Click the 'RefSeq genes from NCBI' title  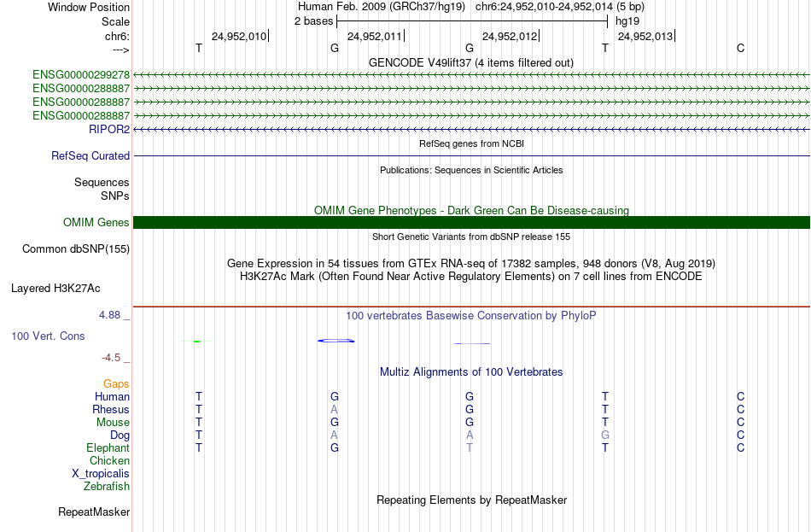coord(471,143)
